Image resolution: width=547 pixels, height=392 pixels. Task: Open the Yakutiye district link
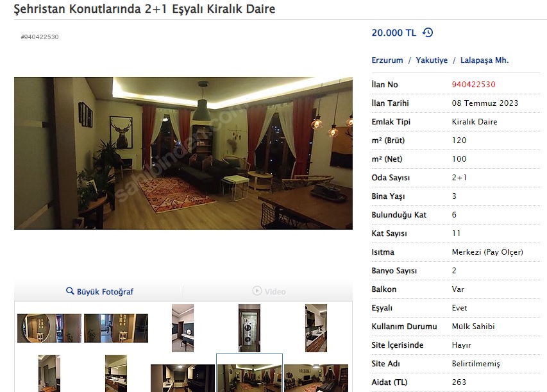[x=432, y=60]
